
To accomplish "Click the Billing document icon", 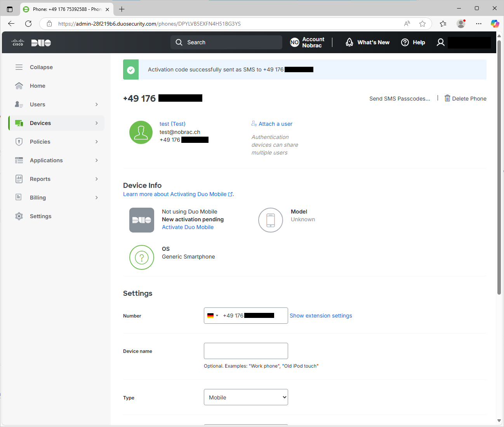I will click(19, 197).
